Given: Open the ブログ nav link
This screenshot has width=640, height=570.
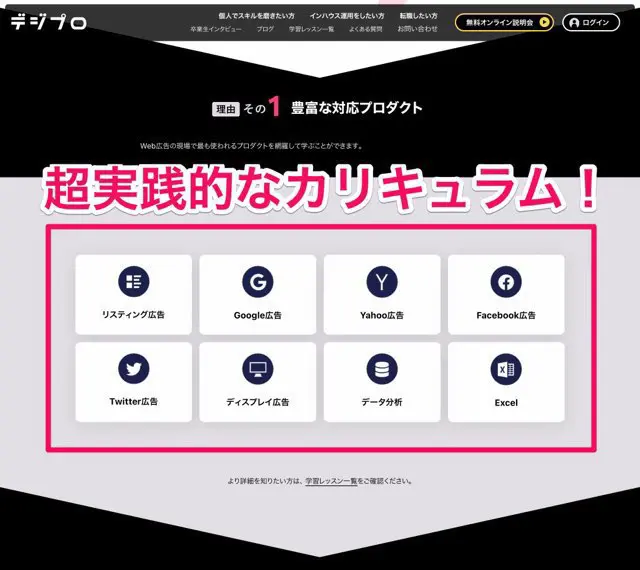Looking at the screenshot, I should [x=265, y=29].
